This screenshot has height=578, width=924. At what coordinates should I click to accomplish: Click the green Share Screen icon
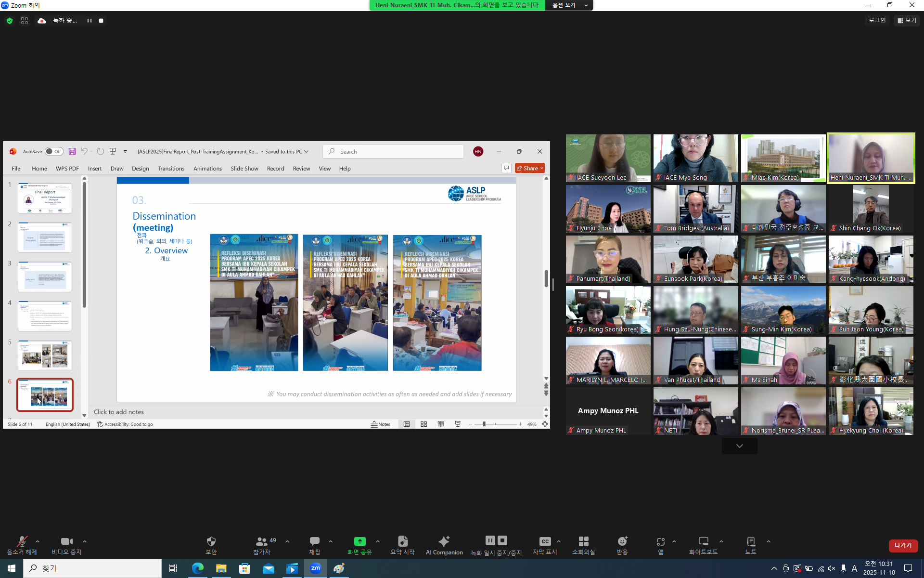(359, 541)
